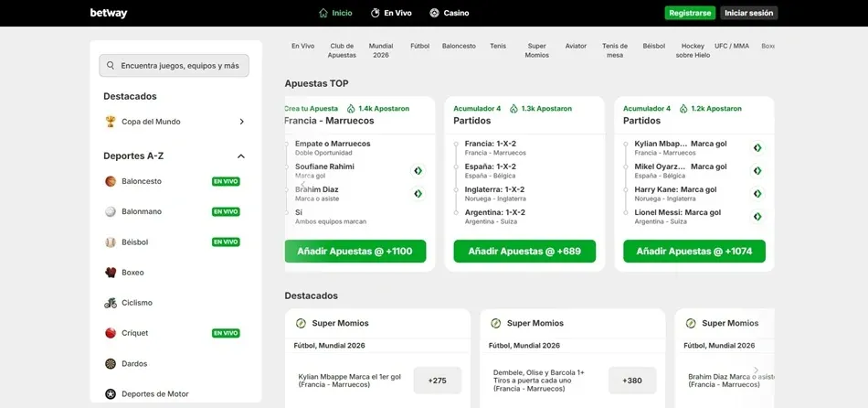Click the search field Encuentra juegos, equipos
The image size is (868, 408).
click(174, 66)
